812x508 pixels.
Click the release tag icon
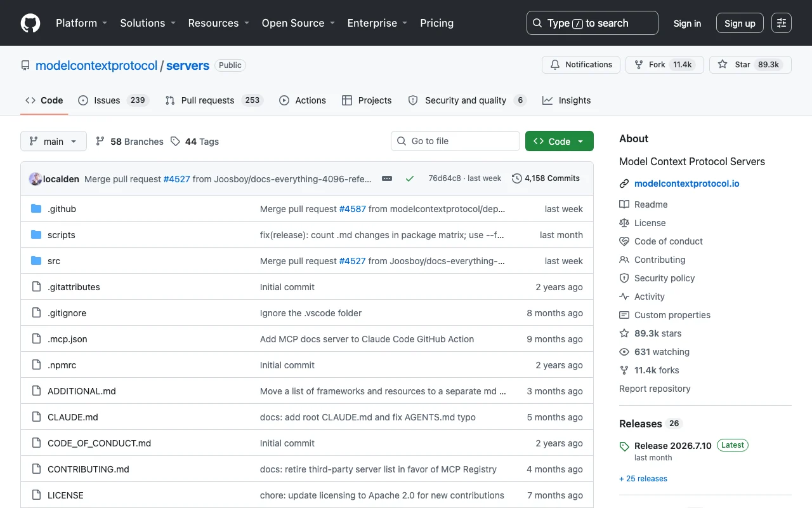click(x=624, y=446)
